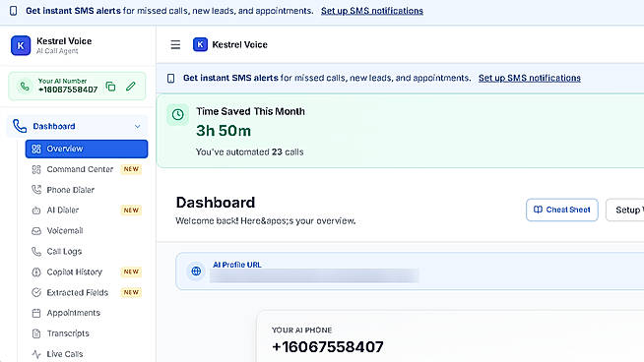Open Live Calls page
The image size is (644, 362).
(x=87, y=354)
